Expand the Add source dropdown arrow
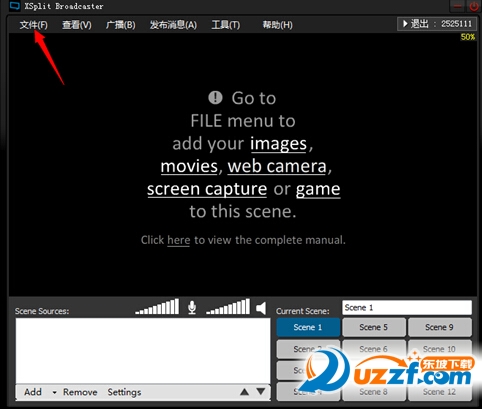 coord(54,392)
